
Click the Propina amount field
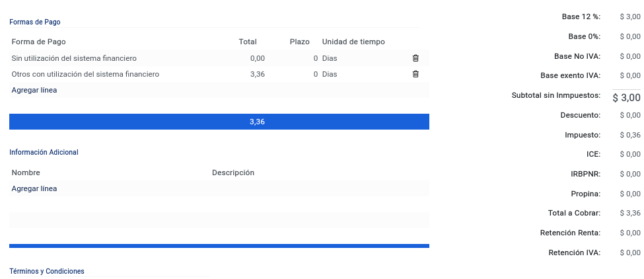point(630,194)
